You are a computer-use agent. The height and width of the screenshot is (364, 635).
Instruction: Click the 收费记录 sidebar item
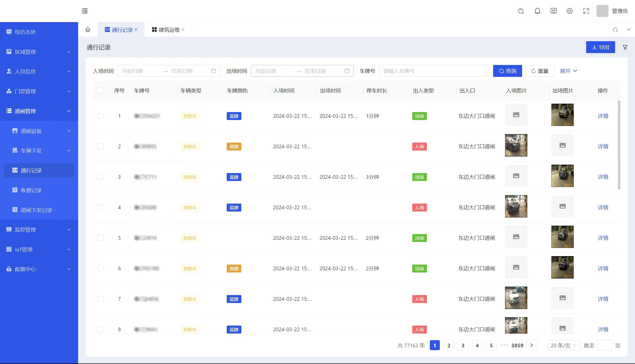(x=39, y=190)
